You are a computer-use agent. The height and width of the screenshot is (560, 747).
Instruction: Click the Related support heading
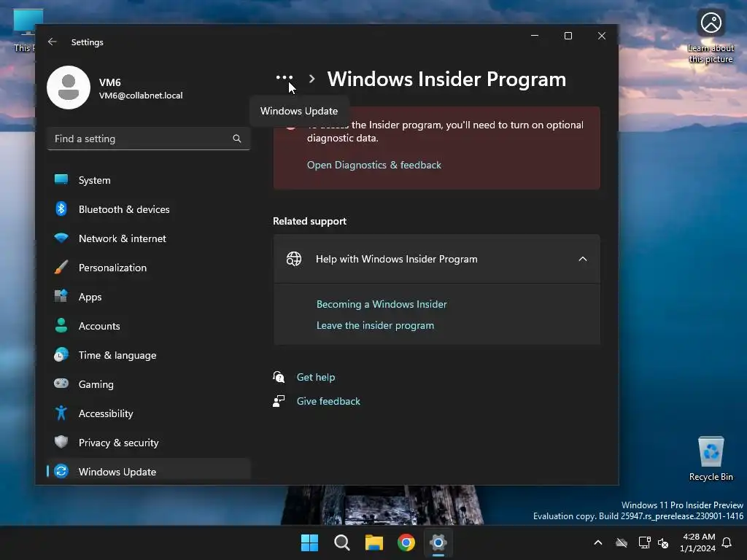click(x=309, y=221)
